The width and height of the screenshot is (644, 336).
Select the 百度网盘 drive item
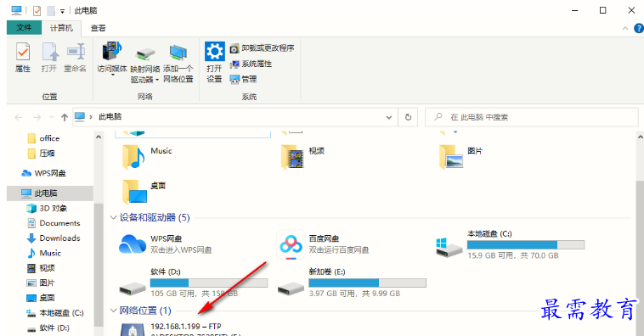coord(323,244)
